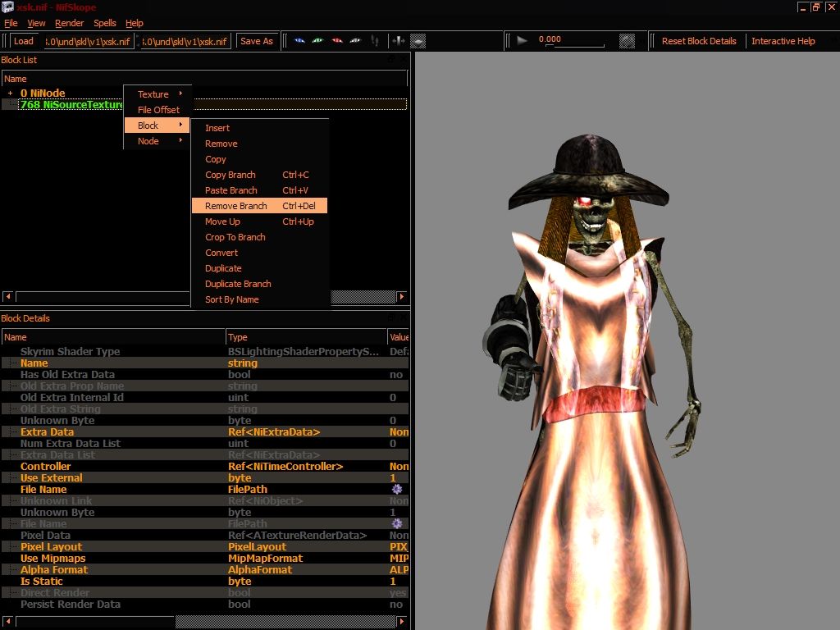Viewport: 840px width, 630px height.
Task: Click the file path field beside Save As
Action: tap(185, 41)
